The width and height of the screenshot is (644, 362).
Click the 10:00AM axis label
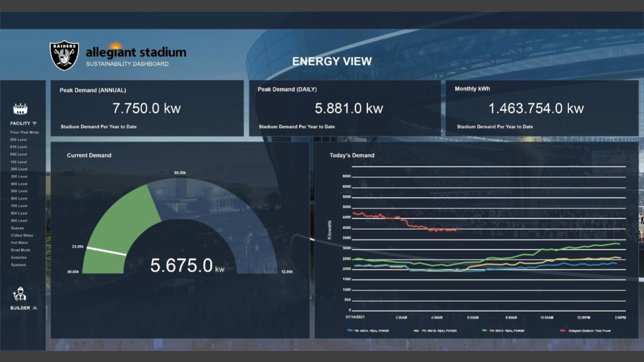(547, 318)
